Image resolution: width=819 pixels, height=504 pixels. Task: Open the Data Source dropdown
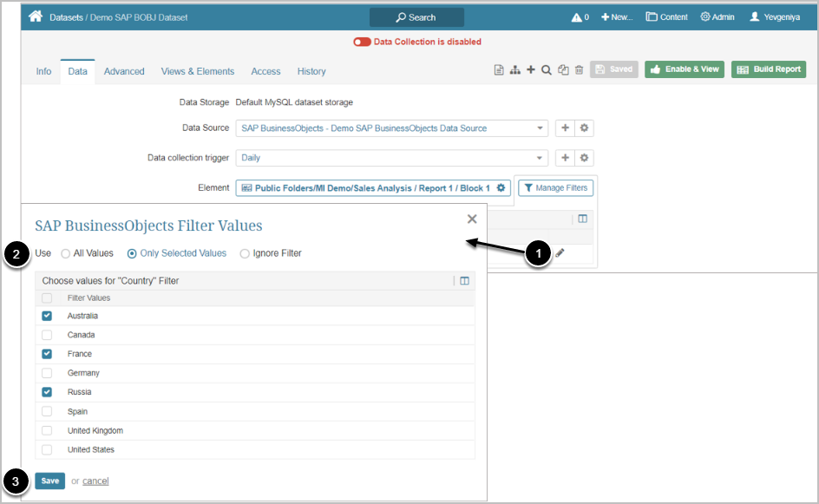(x=392, y=128)
